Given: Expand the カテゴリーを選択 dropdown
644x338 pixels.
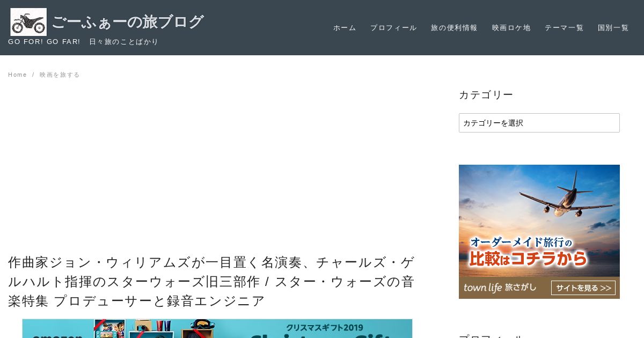Looking at the screenshot, I should pyautogui.click(x=539, y=123).
